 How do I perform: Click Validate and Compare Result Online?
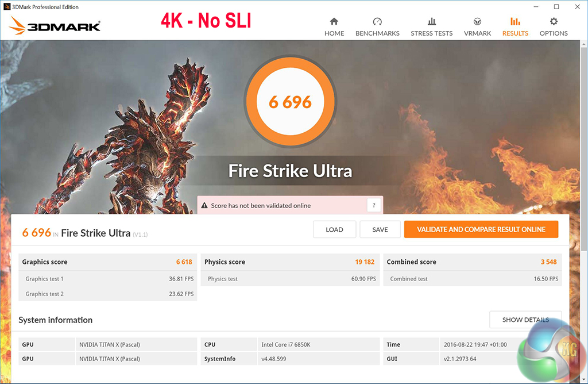(481, 229)
